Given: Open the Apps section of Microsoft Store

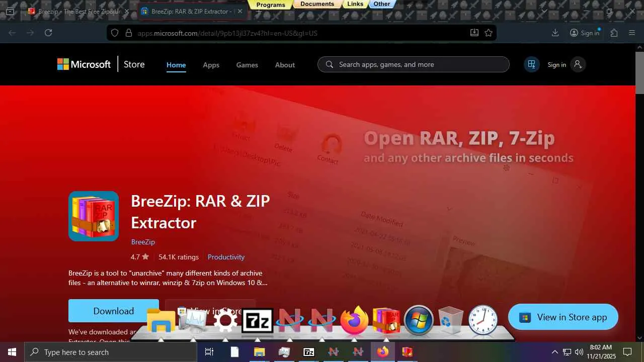Looking at the screenshot, I should click(211, 65).
